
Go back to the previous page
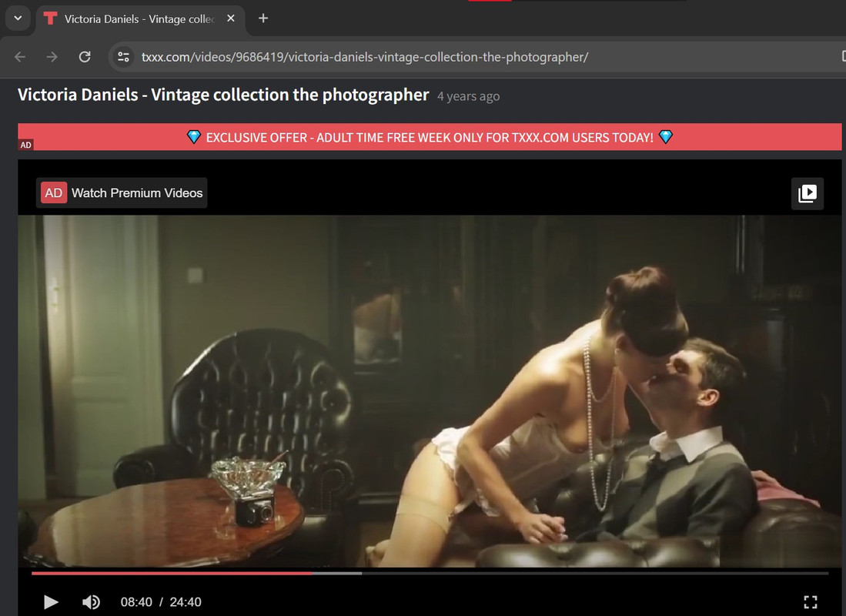20,57
